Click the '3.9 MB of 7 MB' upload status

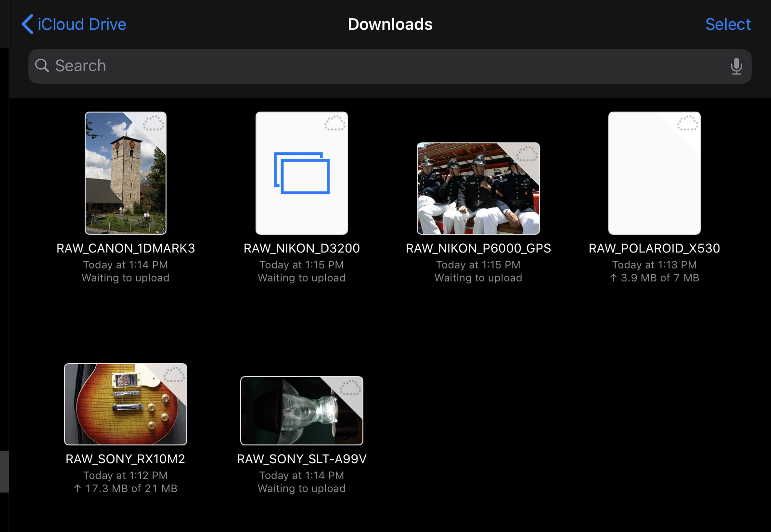[655, 278]
